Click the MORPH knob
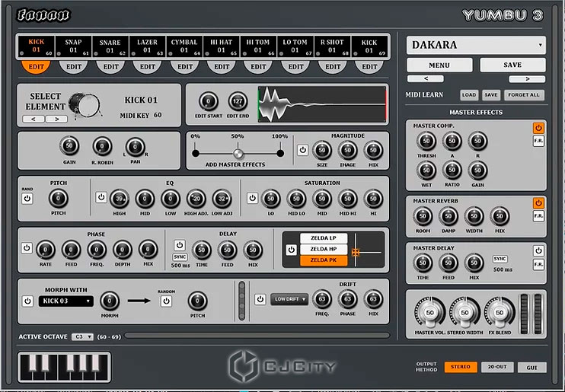 pyautogui.click(x=110, y=301)
